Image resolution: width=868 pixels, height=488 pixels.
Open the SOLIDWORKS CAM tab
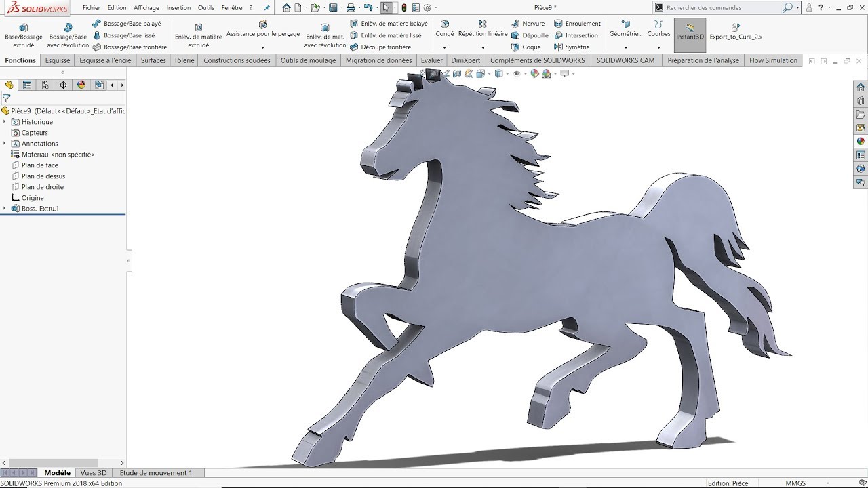(x=625, y=60)
